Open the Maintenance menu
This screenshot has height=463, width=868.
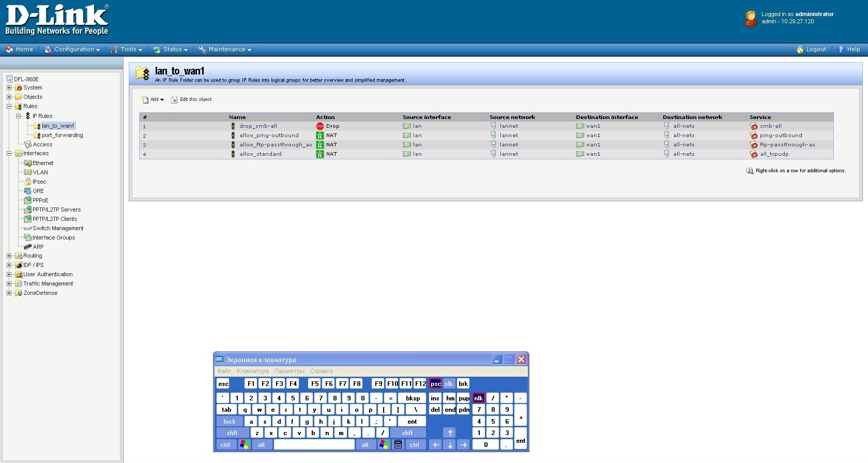click(x=230, y=50)
